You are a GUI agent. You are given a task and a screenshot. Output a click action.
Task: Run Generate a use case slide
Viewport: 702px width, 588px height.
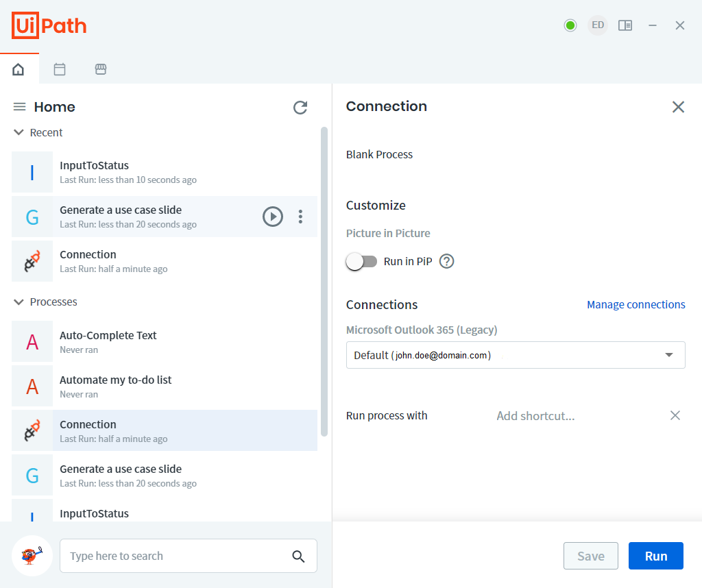click(273, 217)
